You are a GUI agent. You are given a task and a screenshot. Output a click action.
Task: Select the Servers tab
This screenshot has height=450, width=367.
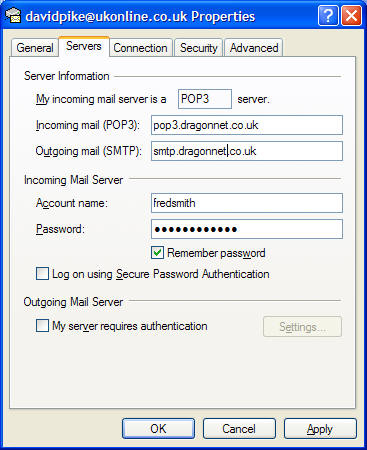(x=84, y=46)
